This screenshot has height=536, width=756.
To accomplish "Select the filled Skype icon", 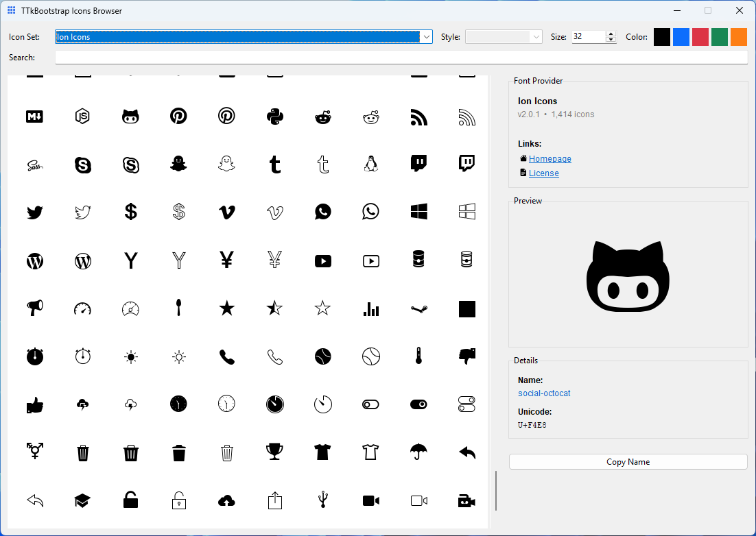I will coord(82,165).
